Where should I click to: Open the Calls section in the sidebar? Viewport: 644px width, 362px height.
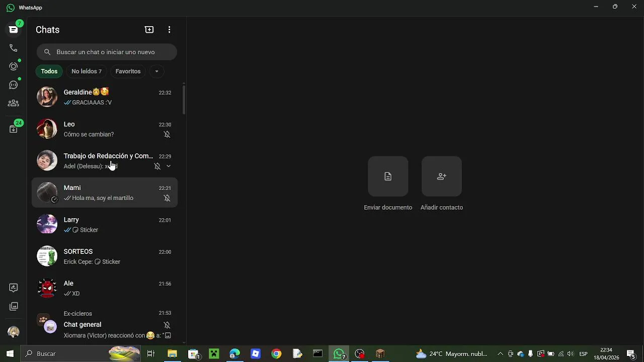[14, 48]
